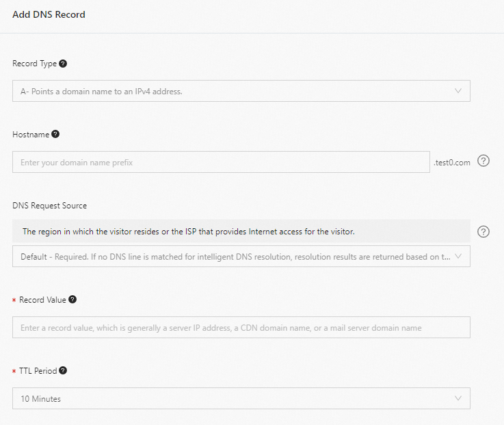Viewport: 504px width, 425px height.
Task: Click the Add DNS Record heading
Action: [x=49, y=14]
